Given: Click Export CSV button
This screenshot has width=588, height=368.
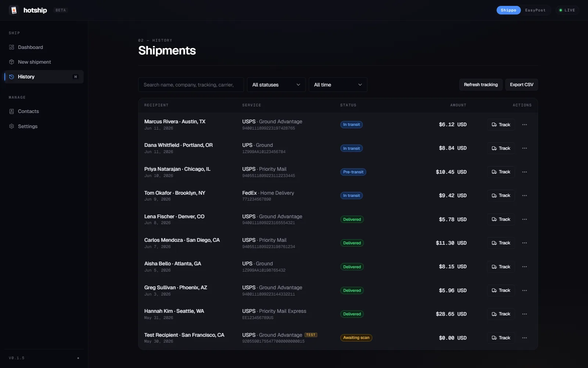Looking at the screenshot, I should tap(521, 85).
